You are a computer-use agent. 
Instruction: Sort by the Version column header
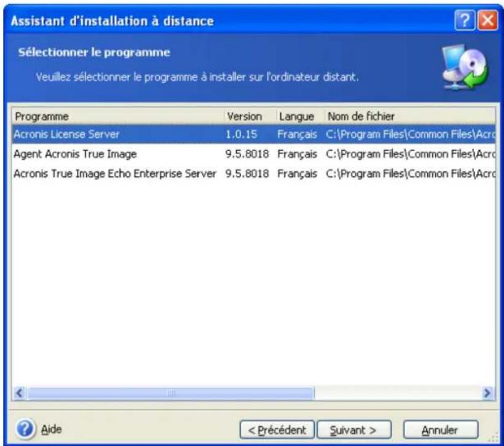click(250, 116)
